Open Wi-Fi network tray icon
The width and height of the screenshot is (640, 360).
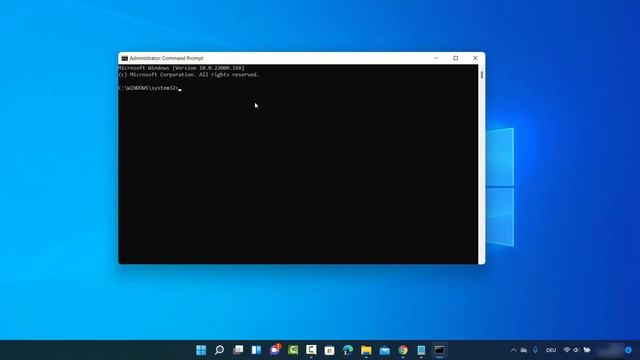567,350
